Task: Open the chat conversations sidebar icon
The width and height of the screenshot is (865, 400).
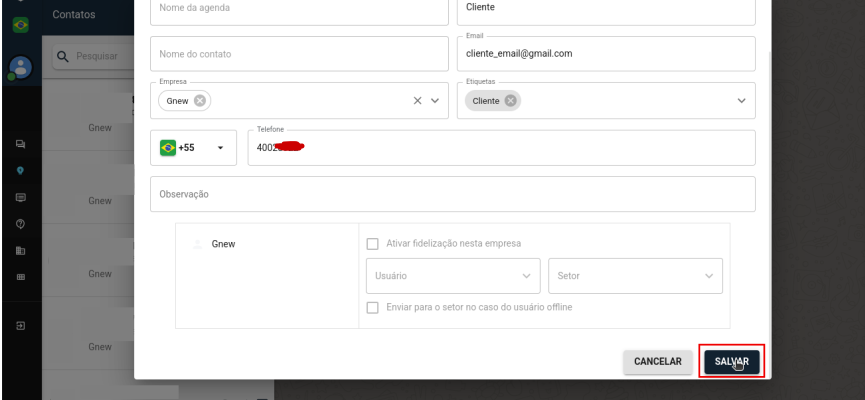Action: pos(20,145)
